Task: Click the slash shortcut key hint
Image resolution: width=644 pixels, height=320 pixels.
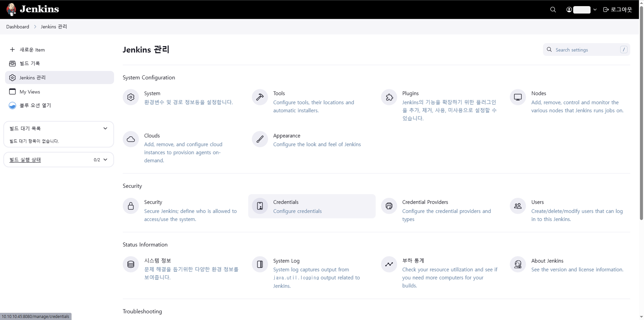Action: point(624,50)
